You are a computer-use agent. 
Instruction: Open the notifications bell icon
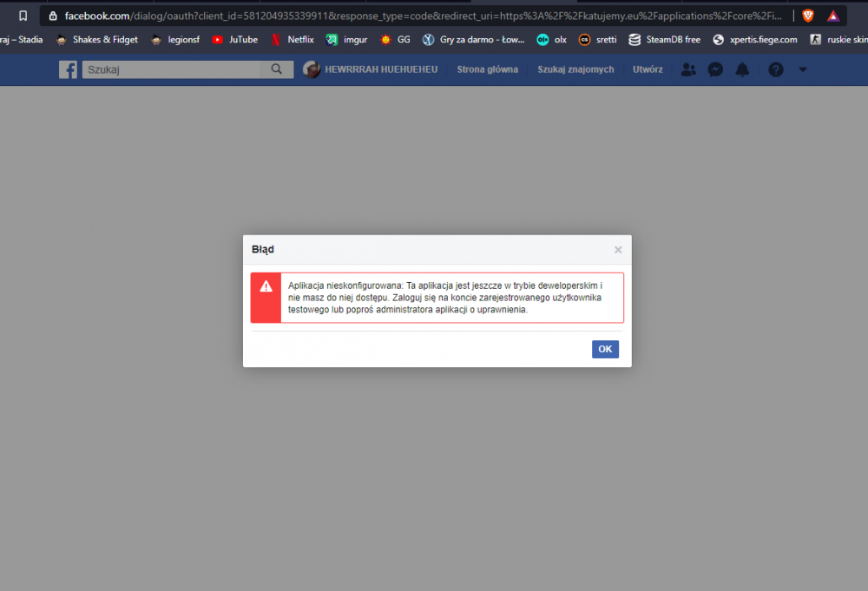pos(742,69)
